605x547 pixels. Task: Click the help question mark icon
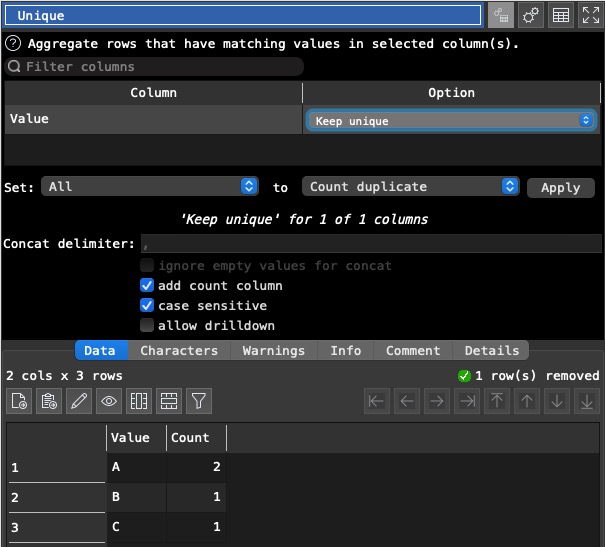click(13, 44)
